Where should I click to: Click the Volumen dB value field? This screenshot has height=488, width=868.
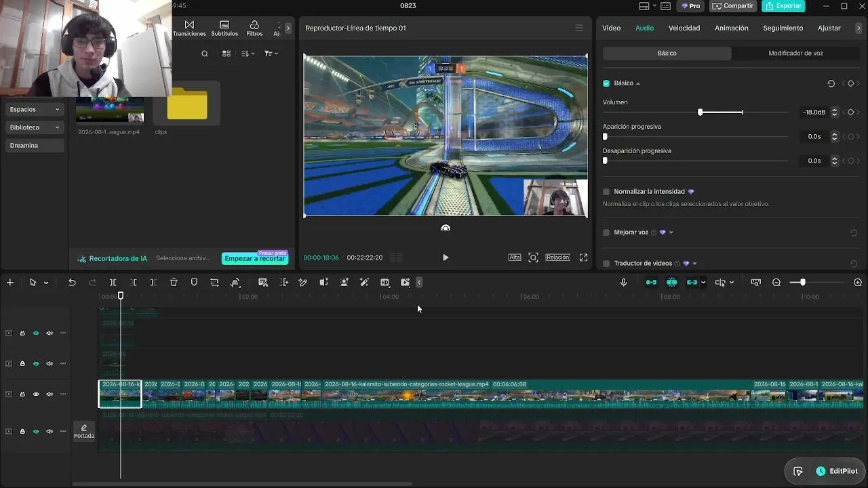(x=814, y=113)
